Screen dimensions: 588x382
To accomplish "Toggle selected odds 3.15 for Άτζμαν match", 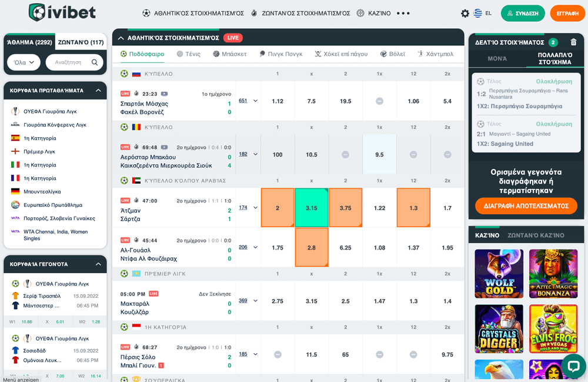I will 312,208.
